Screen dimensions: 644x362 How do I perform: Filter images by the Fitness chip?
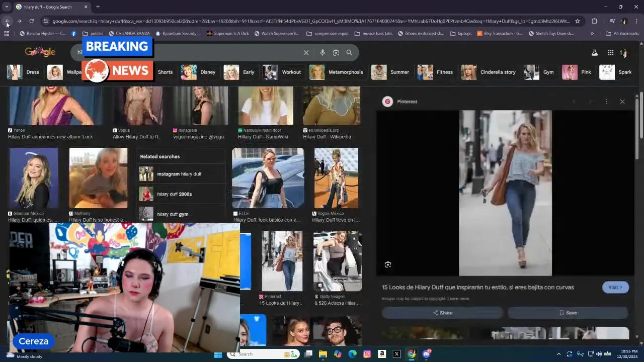(x=435, y=72)
